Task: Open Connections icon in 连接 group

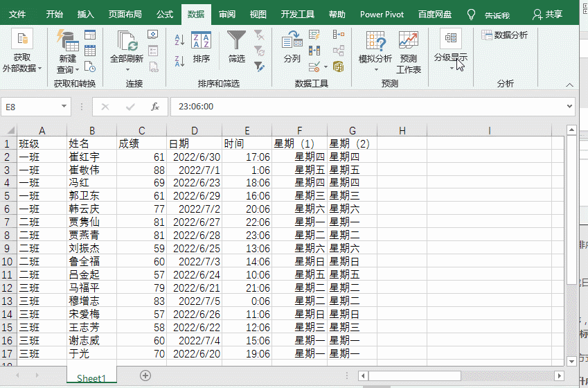Action: coord(153,35)
